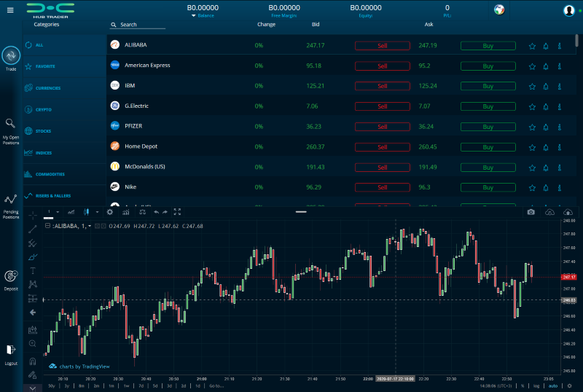
Task: Select the COMMODITIES category
Action: 65,174
